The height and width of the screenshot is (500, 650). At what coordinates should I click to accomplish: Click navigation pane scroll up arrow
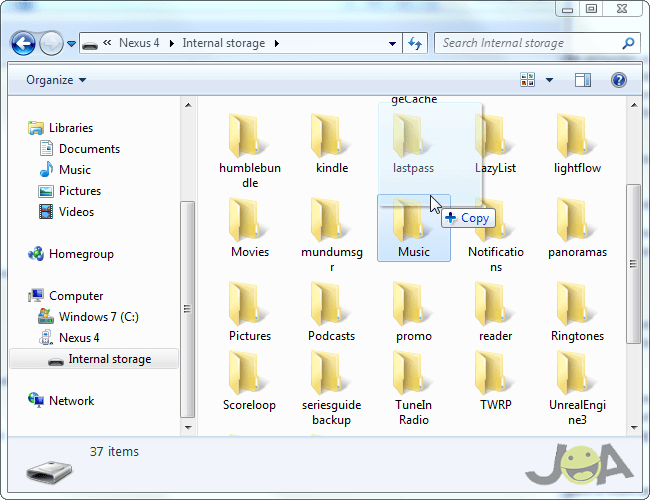(188, 105)
